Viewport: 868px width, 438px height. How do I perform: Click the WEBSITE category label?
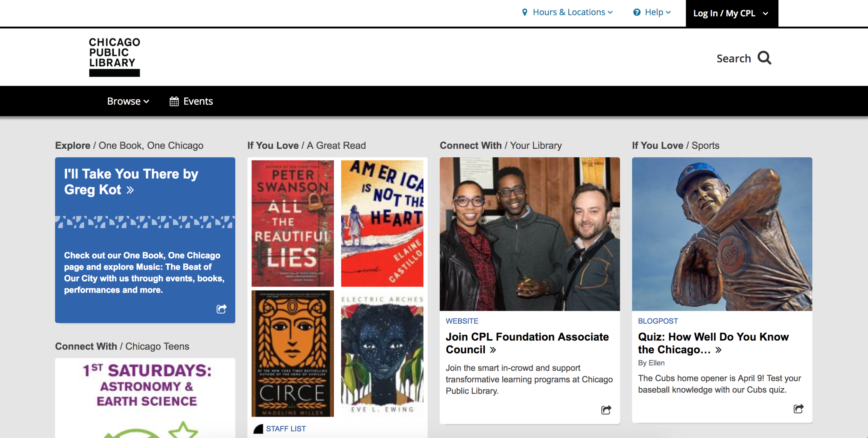pos(462,321)
